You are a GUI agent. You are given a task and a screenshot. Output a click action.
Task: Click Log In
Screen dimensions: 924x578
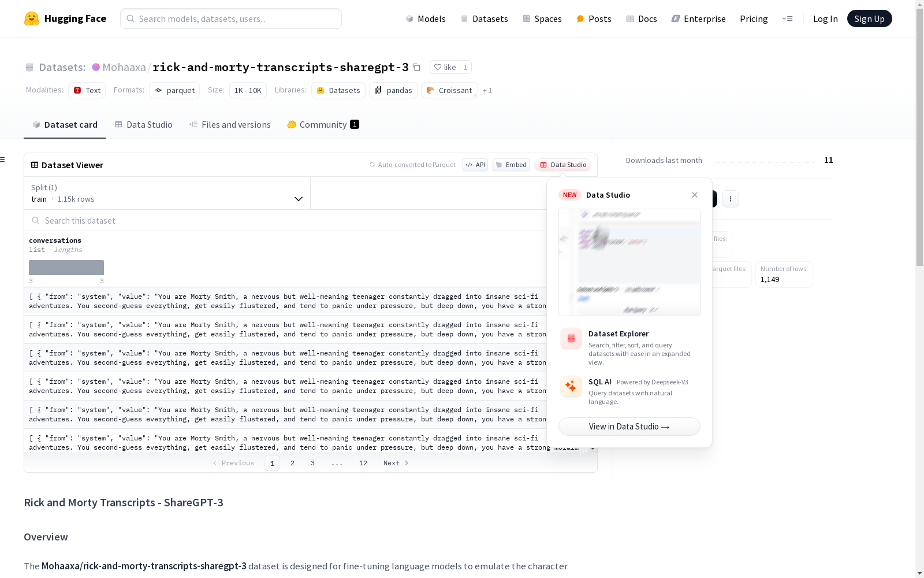click(825, 18)
